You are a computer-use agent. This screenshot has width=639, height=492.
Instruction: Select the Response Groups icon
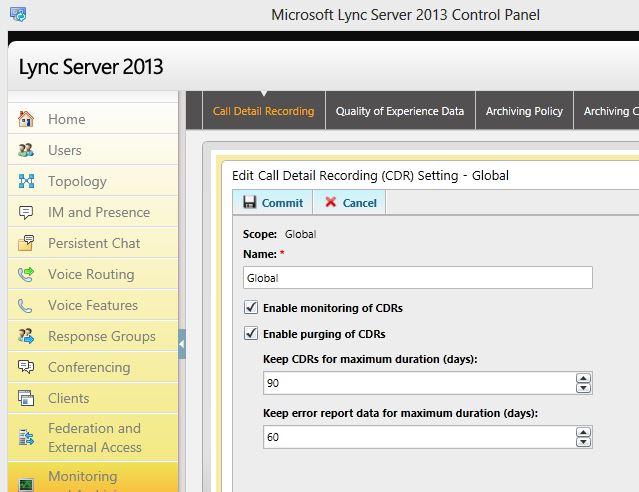click(26, 336)
